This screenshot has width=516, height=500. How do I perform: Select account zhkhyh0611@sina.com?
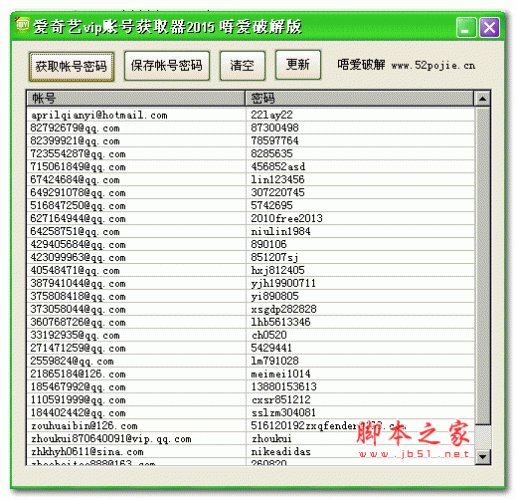pos(87,452)
